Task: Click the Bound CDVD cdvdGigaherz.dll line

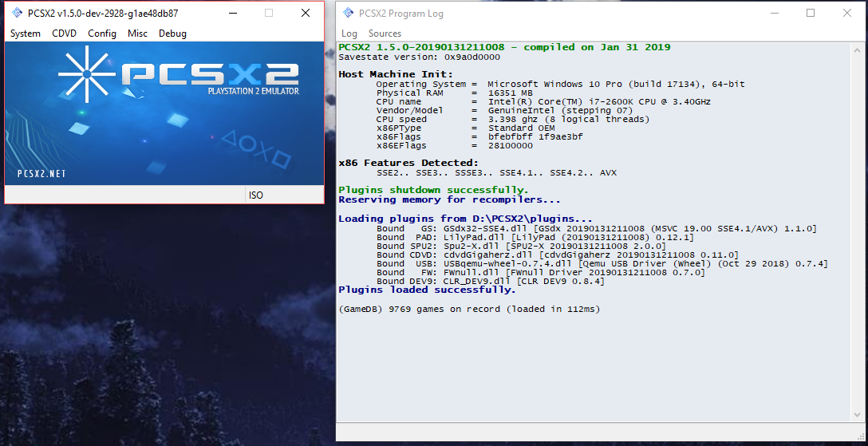Action: click(x=558, y=255)
